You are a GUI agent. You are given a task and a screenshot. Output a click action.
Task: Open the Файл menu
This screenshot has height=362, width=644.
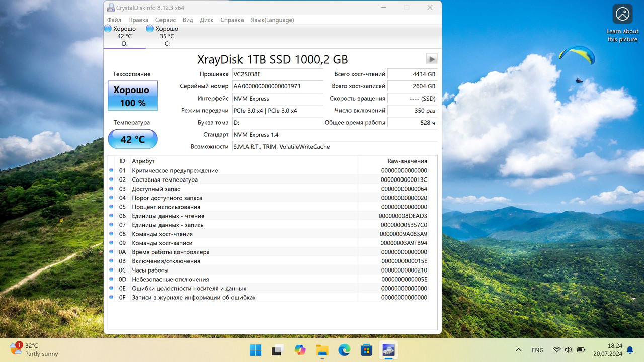click(114, 20)
